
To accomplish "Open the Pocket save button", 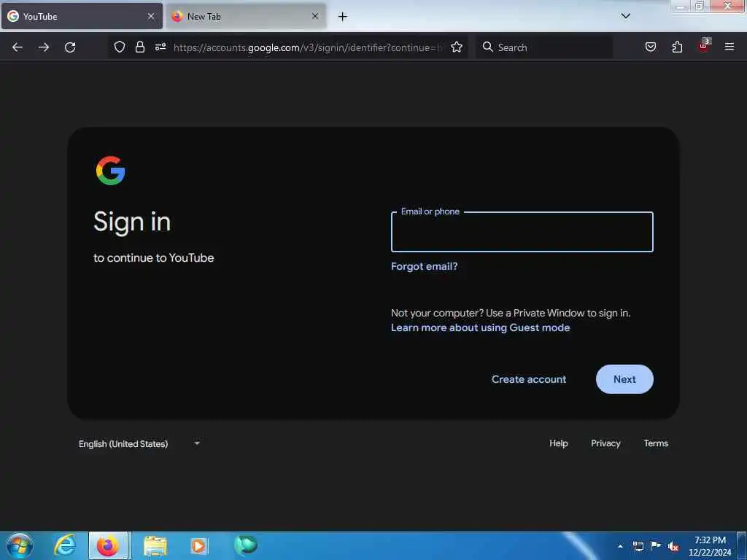I will pos(650,47).
